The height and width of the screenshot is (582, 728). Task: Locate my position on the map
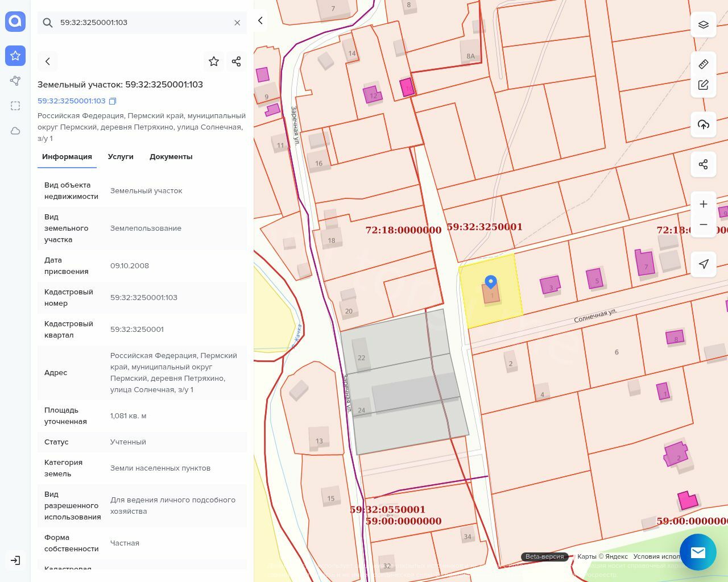pos(704,264)
